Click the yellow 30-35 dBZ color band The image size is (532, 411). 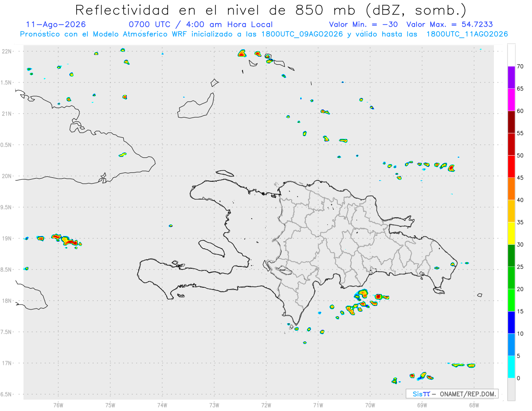click(511, 233)
